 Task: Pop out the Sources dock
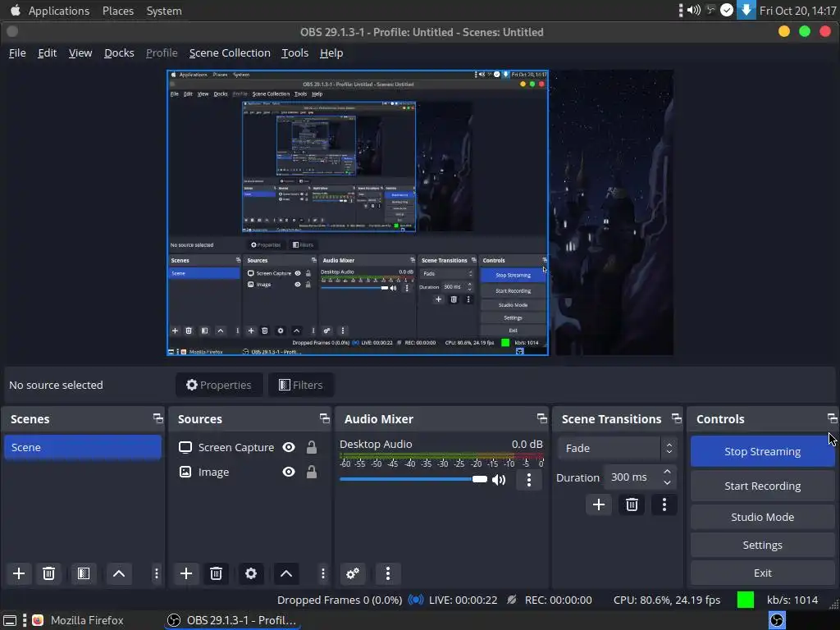pos(325,418)
